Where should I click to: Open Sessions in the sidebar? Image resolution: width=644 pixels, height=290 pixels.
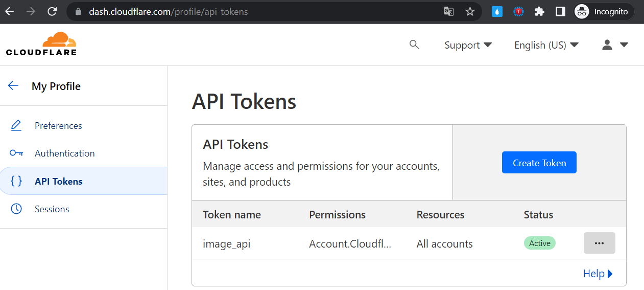coord(84,209)
